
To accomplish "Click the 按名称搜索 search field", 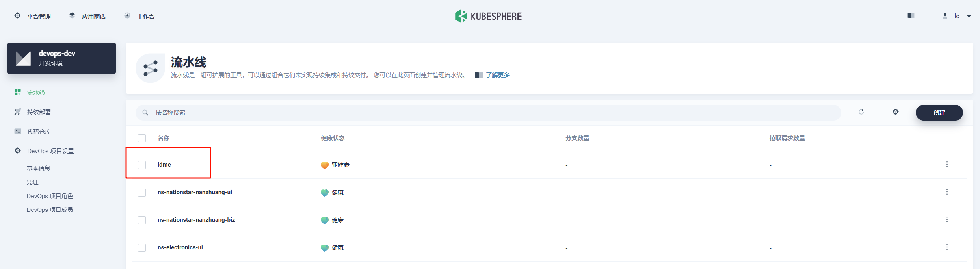I will click(489, 113).
